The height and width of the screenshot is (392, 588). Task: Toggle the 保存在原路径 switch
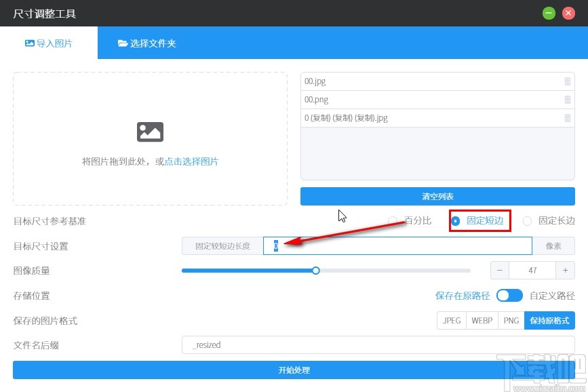coord(509,295)
